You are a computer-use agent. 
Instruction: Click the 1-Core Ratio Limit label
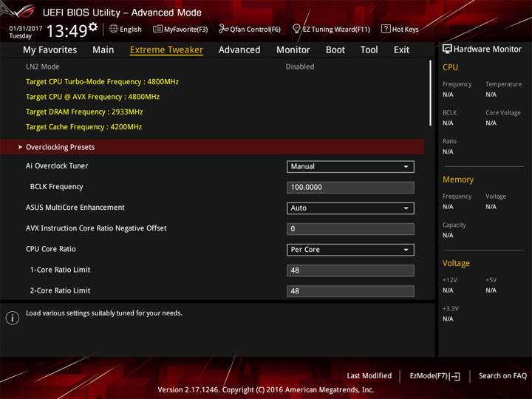point(61,270)
